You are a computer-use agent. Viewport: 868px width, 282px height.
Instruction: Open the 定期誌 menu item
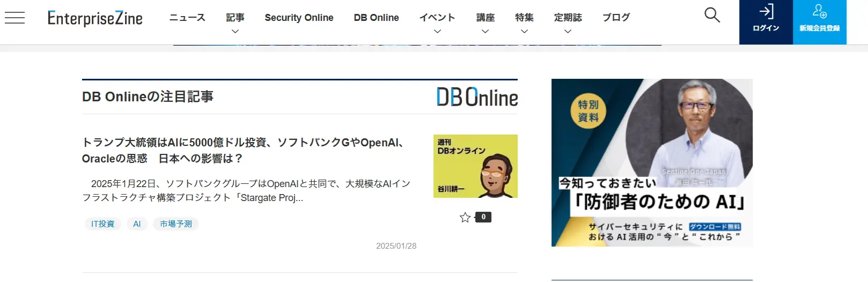(x=568, y=18)
